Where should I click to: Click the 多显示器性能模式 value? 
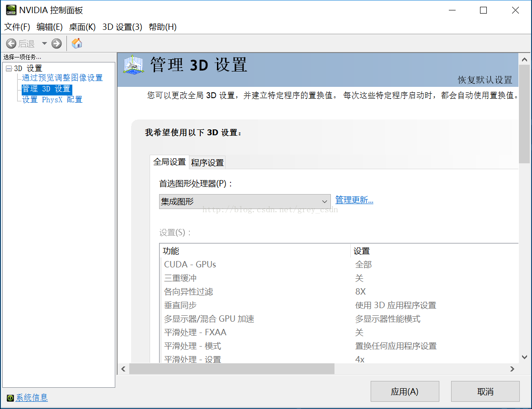(x=388, y=319)
